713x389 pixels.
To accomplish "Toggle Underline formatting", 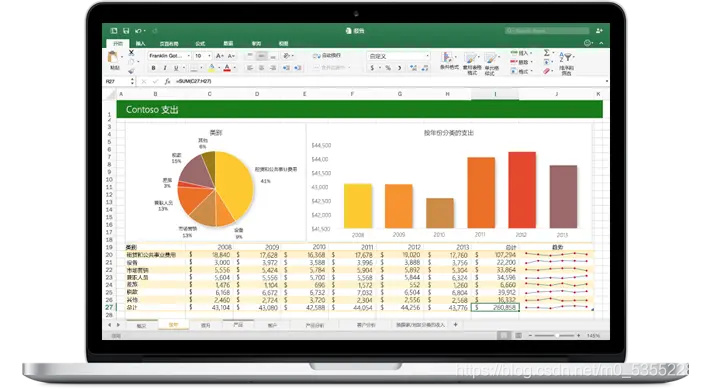I will point(176,68).
